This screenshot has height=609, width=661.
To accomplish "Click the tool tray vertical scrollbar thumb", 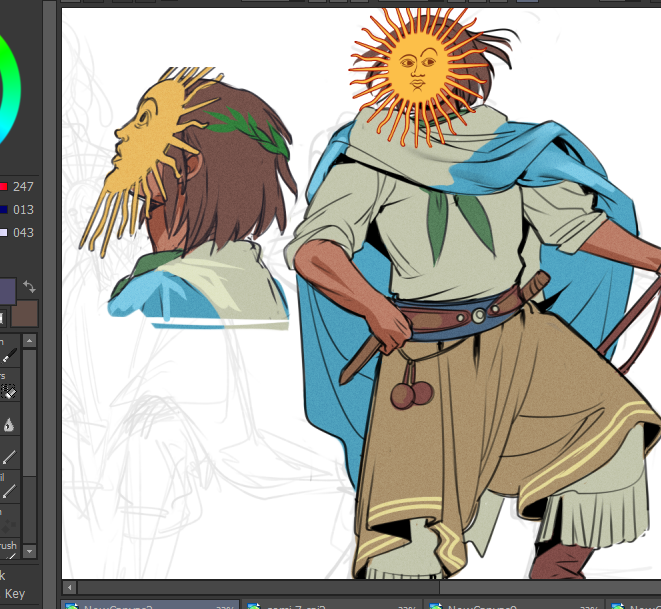I will (x=30, y=413).
